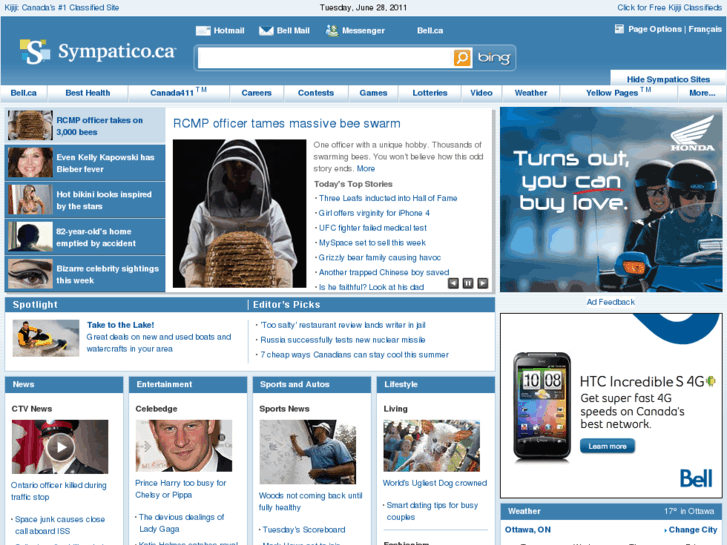727x545 pixels.
Task: Open Another trapped Chinese boy saved story
Action: pyautogui.click(x=383, y=272)
